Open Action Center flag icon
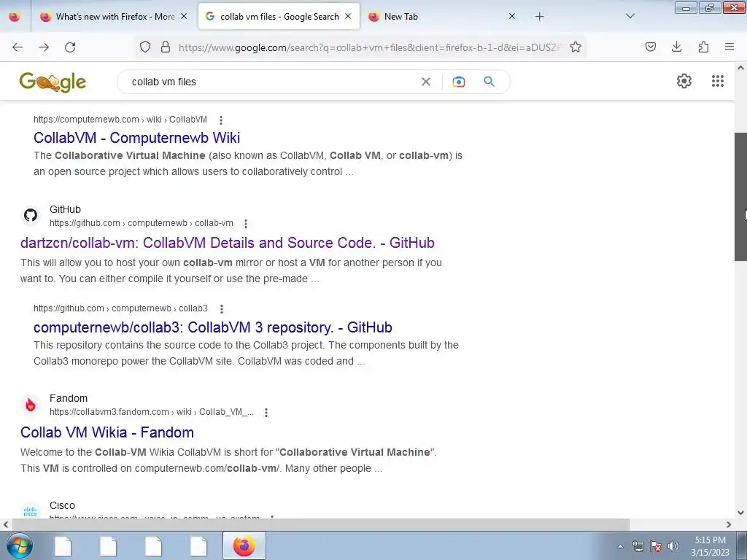This screenshot has width=747, height=560. 656,546
